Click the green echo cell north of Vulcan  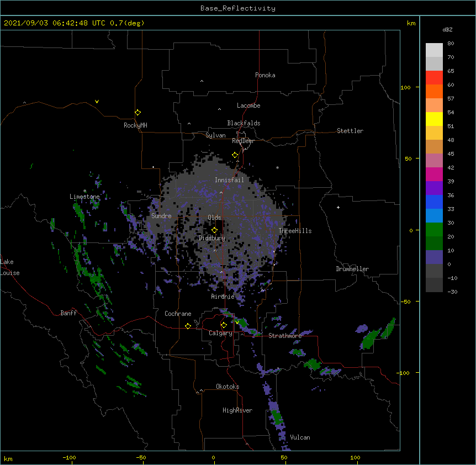[277, 417]
